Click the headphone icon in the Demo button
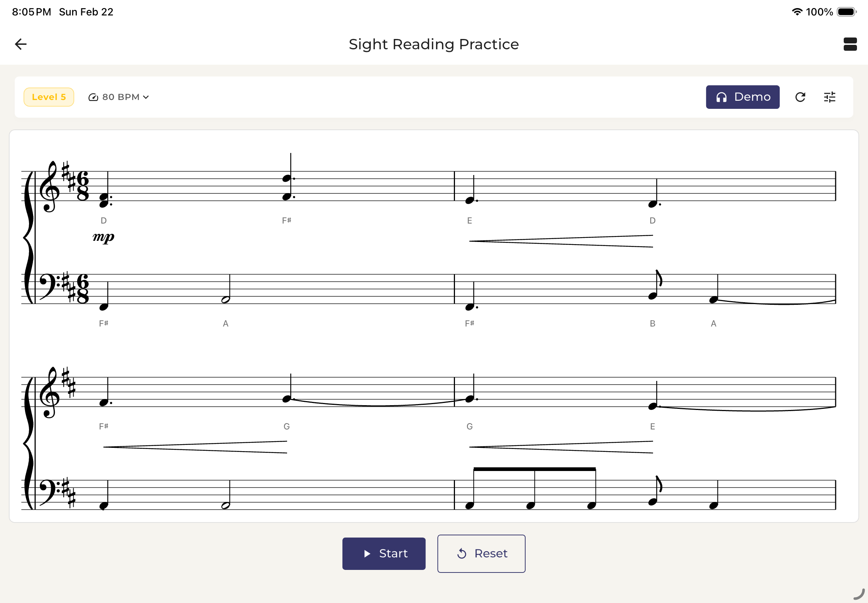This screenshot has width=868, height=603. tap(722, 97)
